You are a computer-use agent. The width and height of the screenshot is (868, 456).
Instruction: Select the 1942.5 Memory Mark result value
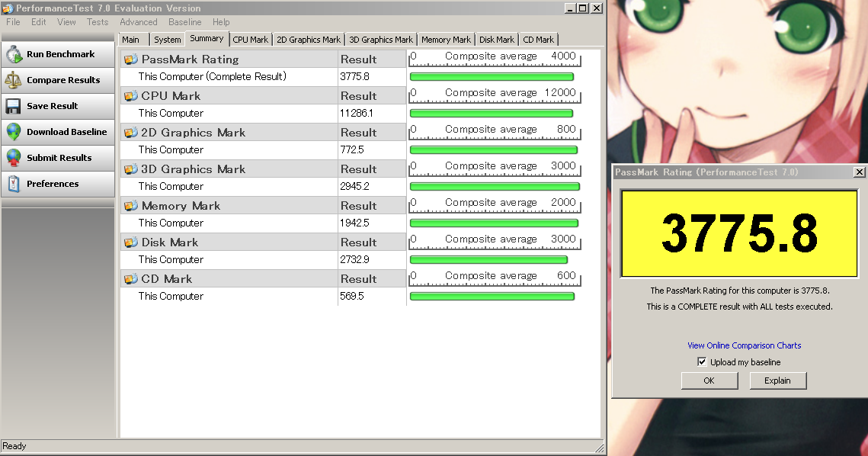coord(354,223)
